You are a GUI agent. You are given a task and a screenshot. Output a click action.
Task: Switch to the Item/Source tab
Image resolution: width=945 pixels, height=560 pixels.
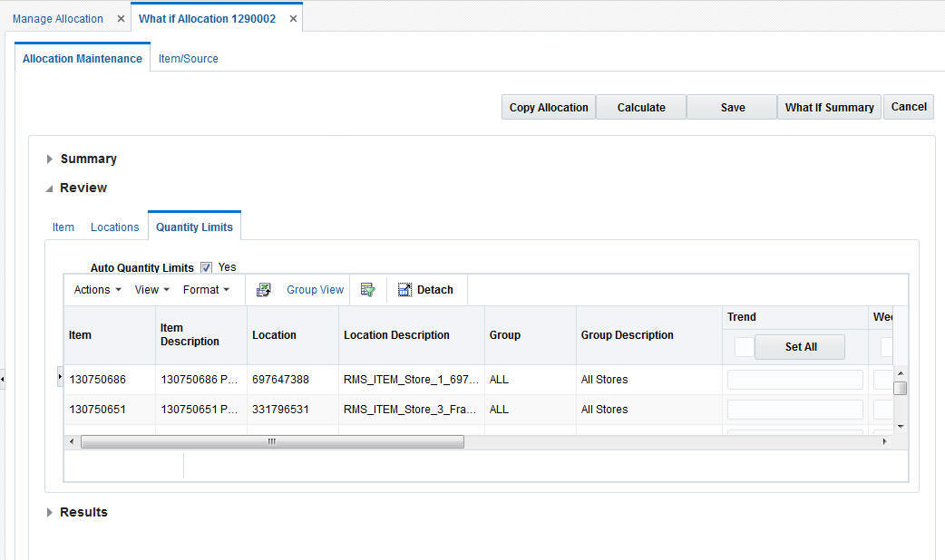[x=188, y=58]
